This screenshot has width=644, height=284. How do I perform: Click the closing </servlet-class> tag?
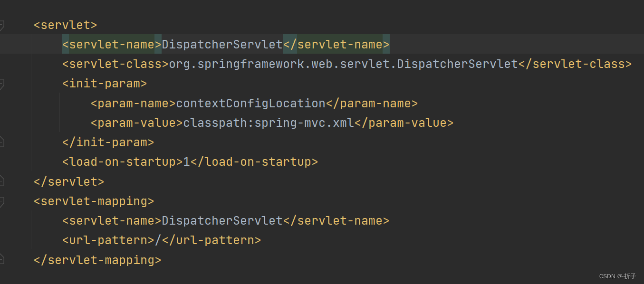pyautogui.click(x=575, y=64)
